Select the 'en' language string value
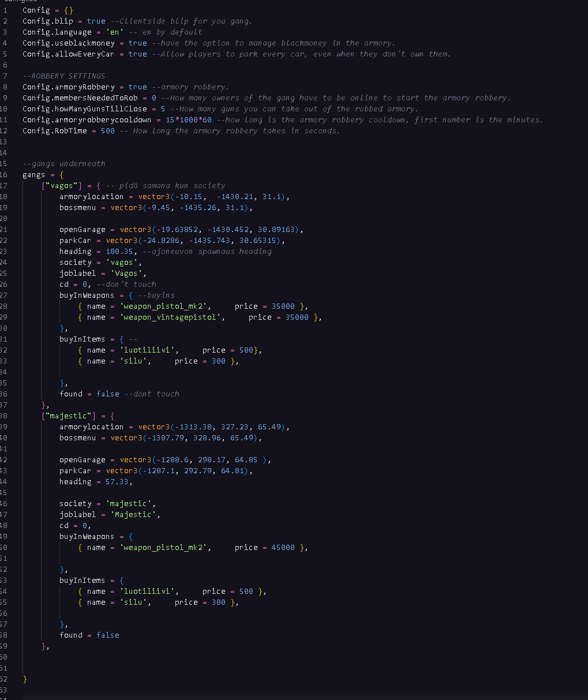The width and height of the screenshot is (588, 700). coord(115,32)
